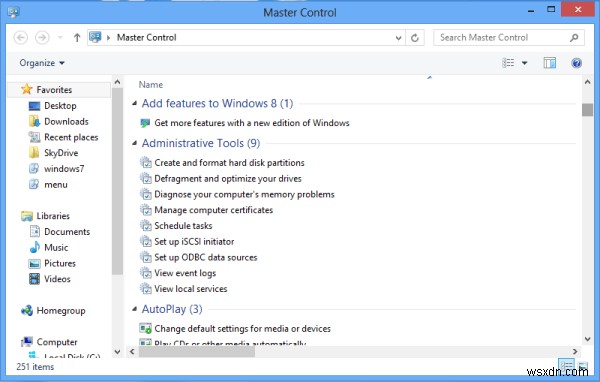Screen dimensions: 600x382
Task: Open the Help question mark icon
Action: pyautogui.click(x=576, y=63)
